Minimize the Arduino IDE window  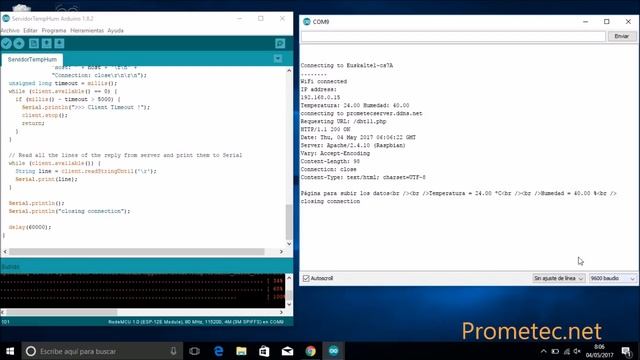(x=240, y=18)
